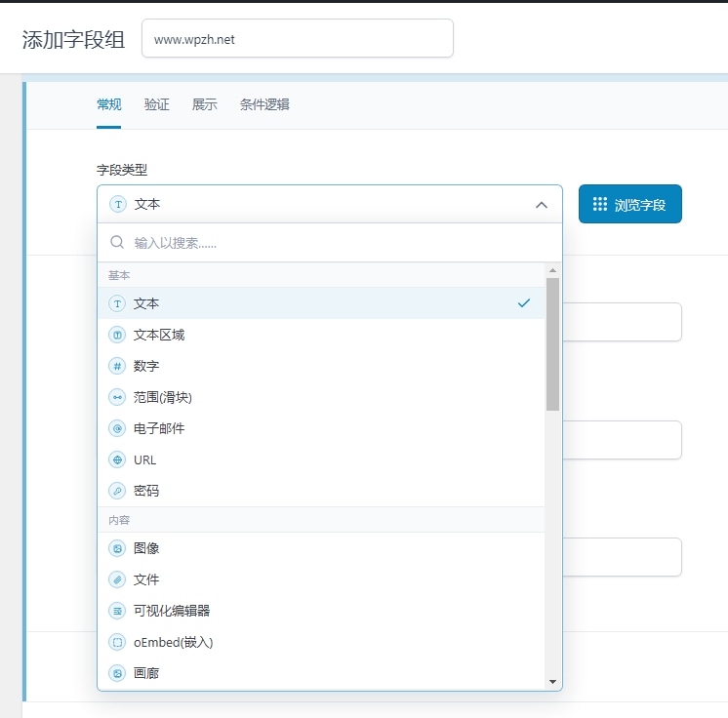The height and width of the screenshot is (718, 728).
Task: Pick the 画廊 gallery icon
Action: (117, 673)
